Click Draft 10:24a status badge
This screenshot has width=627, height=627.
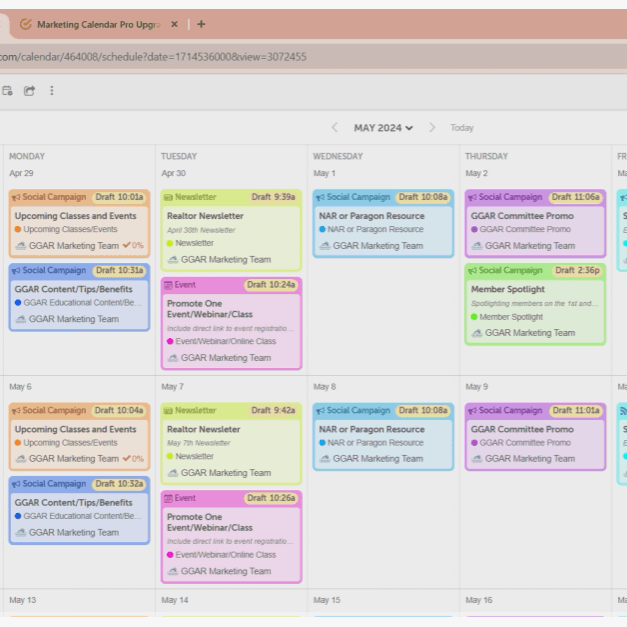[x=271, y=285]
